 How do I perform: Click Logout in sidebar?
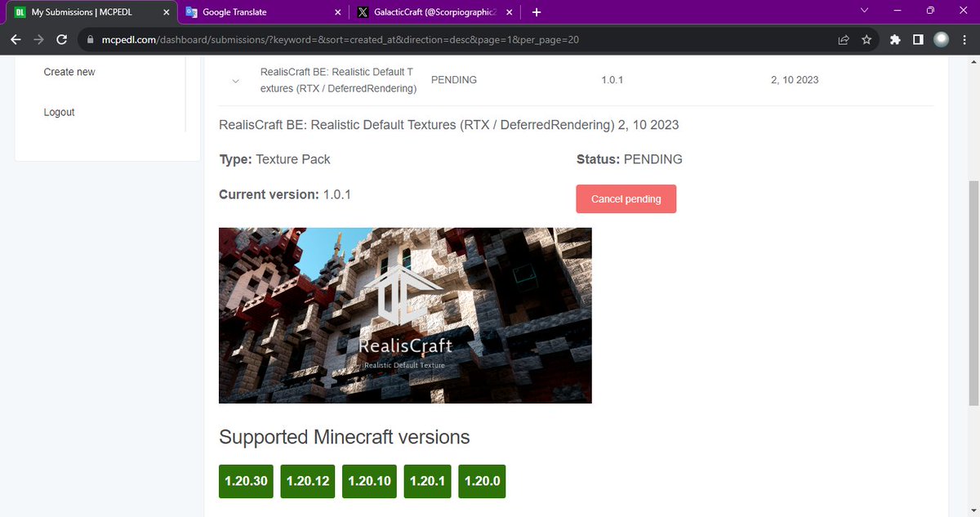click(x=59, y=112)
